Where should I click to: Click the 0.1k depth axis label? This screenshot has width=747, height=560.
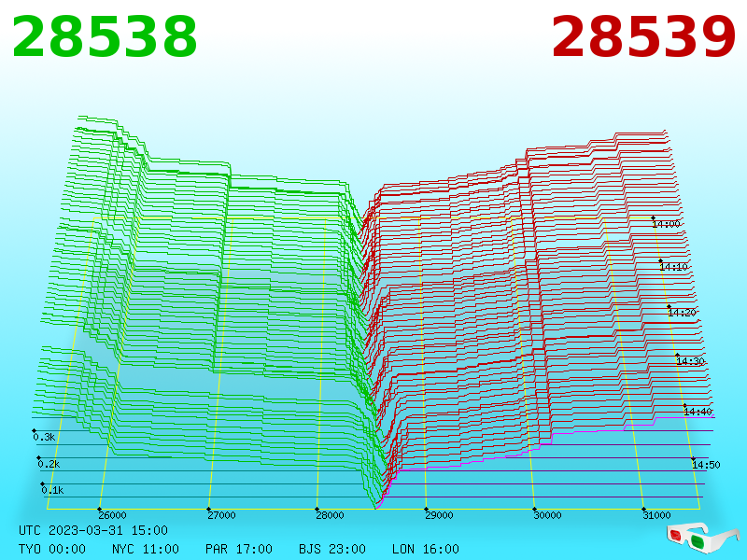pos(52,490)
